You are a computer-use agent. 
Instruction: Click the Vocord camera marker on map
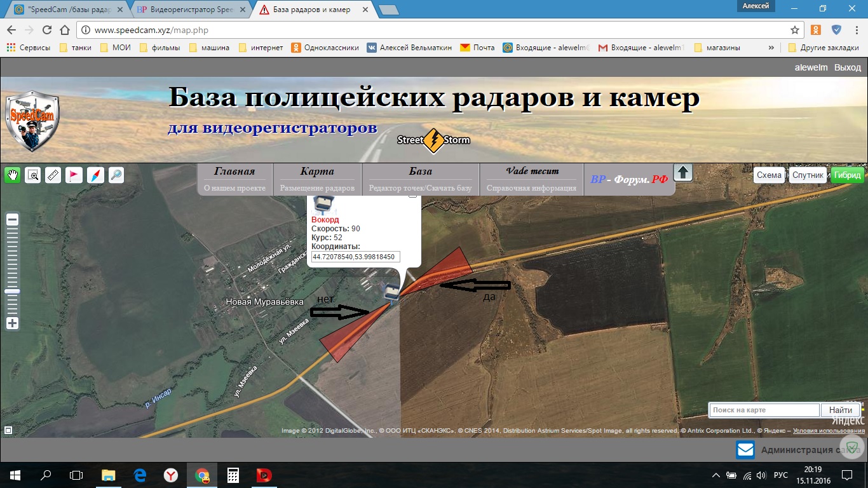point(390,292)
